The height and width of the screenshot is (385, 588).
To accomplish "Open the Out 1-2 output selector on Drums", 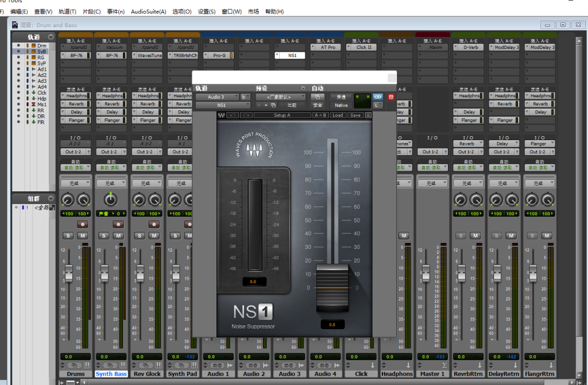I will pos(75,152).
